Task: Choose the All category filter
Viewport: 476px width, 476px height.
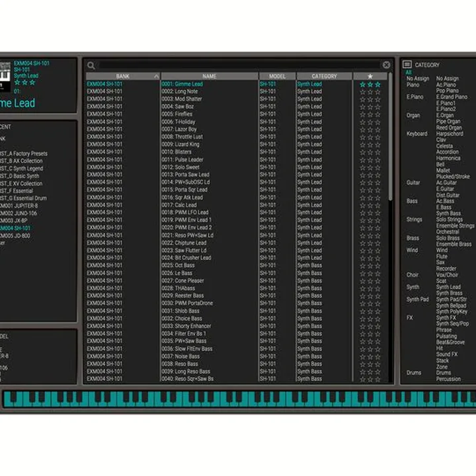Action: click(x=409, y=73)
